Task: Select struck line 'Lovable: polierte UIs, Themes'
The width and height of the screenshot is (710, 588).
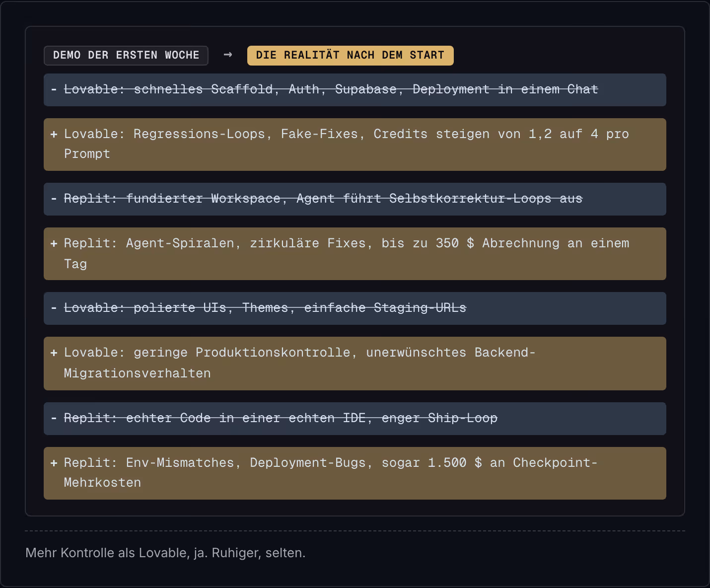Action: pos(355,308)
